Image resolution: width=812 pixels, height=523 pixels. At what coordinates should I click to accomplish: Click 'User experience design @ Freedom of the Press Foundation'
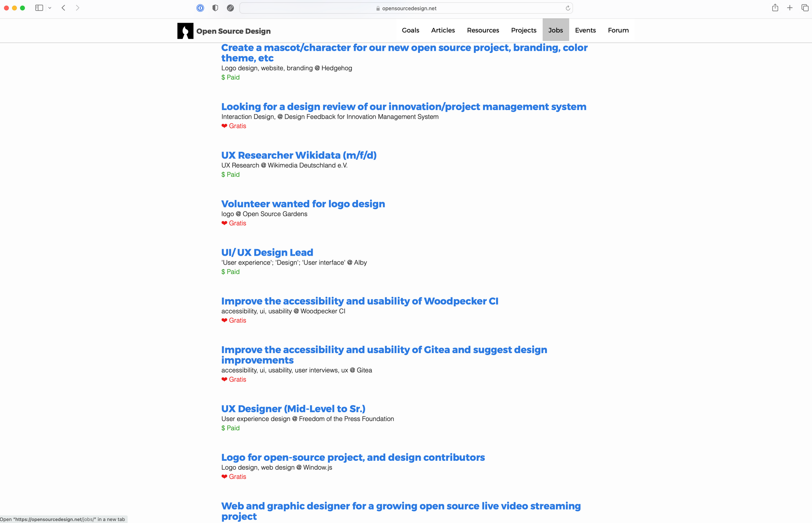coord(308,419)
